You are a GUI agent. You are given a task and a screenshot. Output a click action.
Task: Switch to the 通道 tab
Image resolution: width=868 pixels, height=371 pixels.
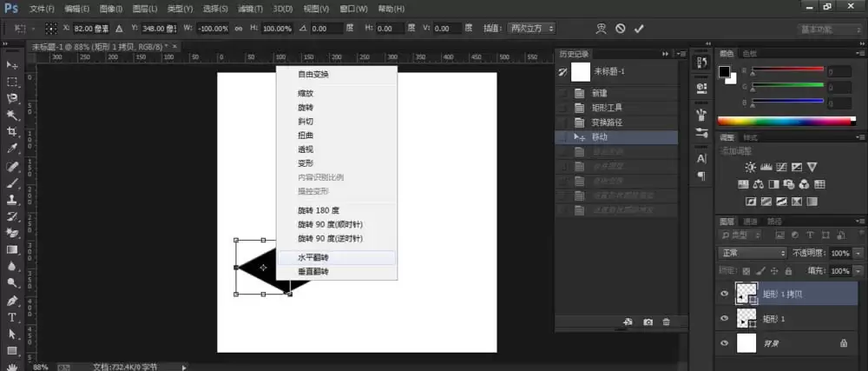pos(750,221)
